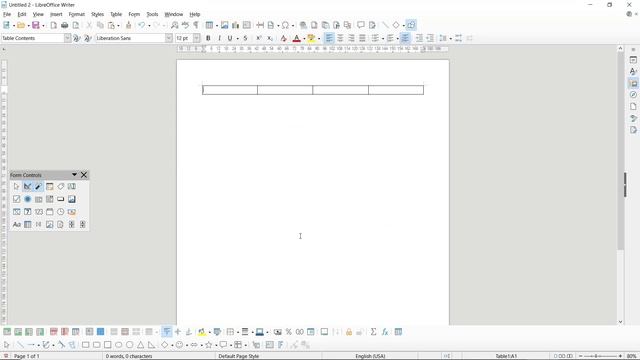Viewport: 640px width, 360px height.
Task: Click Page 1 of 1 in status bar
Action: click(27, 356)
